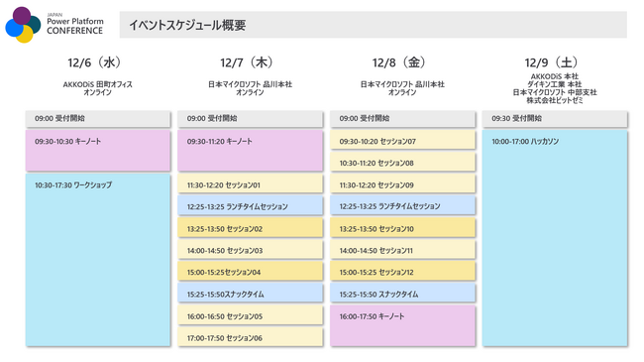Select the 09:30 受付開始 bar on 12/9
This screenshot has height=362, width=644.
[x=555, y=118]
